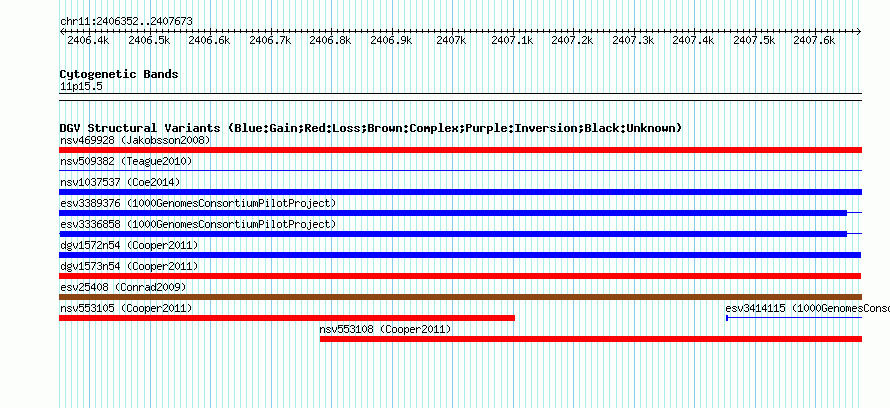Screen dimensions: 890x408
Task: Click the 2407.1k ruler tick label
Action: coord(512,40)
